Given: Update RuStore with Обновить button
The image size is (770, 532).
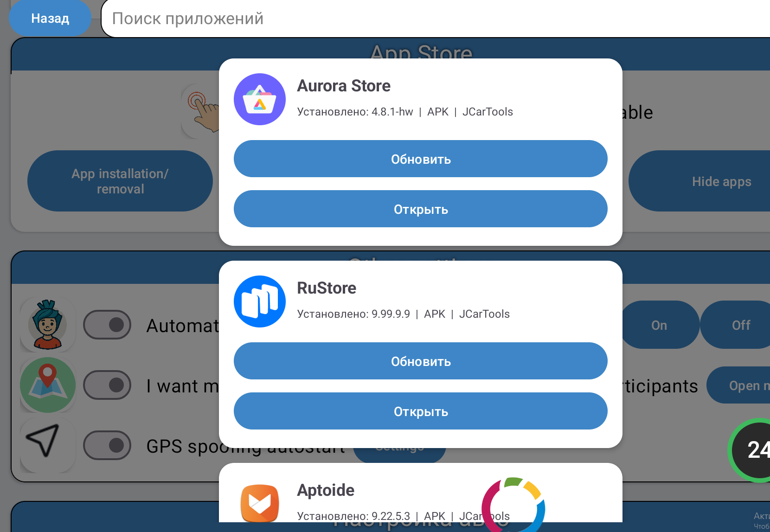Looking at the screenshot, I should pos(421,361).
